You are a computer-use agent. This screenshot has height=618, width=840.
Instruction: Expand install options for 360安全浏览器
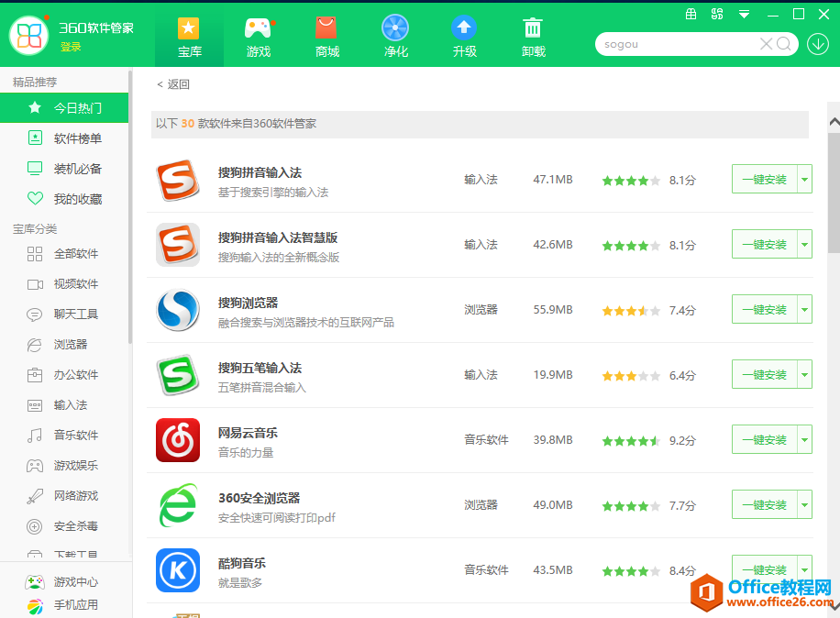point(804,505)
